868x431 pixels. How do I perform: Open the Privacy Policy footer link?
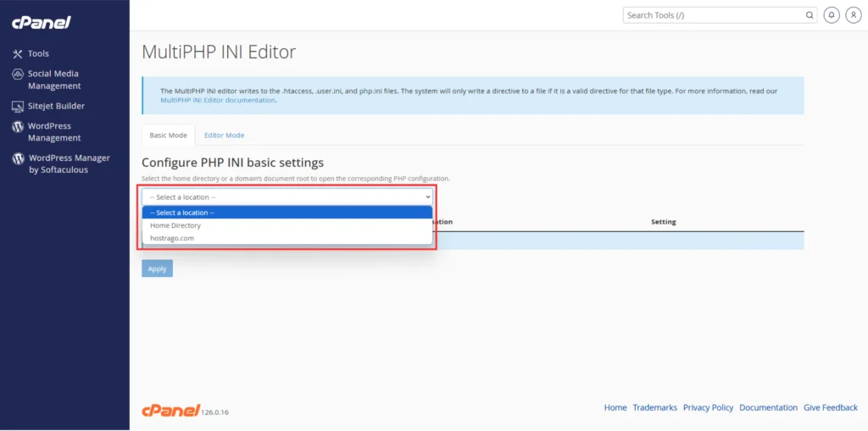(x=708, y=408)
